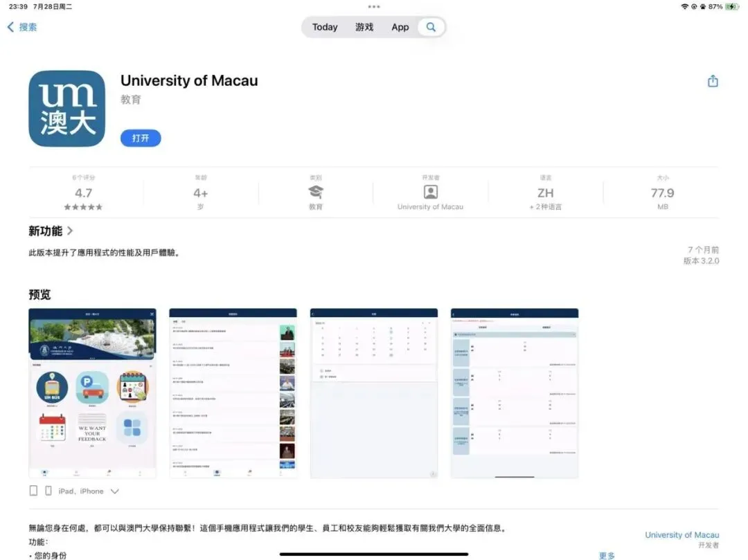Tap the + 2种语言 label
Viewport: 748px width, 560px height.
(x=546, y=207)
